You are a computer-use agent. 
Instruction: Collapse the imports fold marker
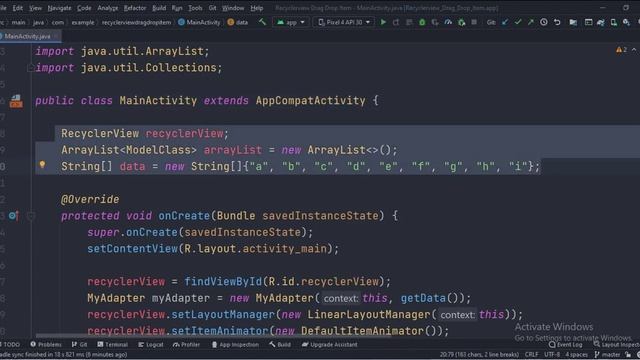[x=30, y=68]
